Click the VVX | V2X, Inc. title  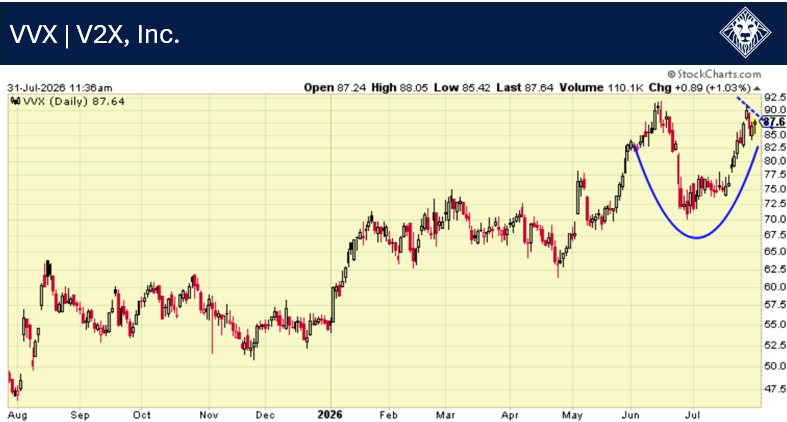[x=95, y=35]
